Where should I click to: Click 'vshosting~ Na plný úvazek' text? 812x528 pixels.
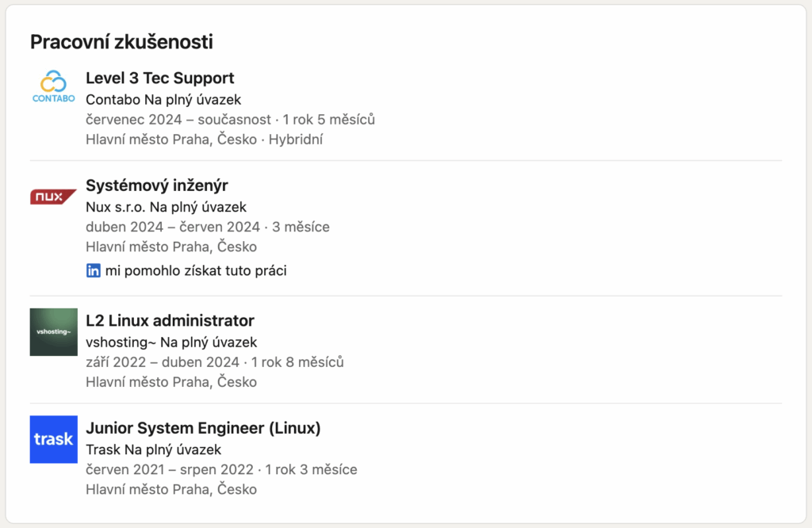point(171,342)
